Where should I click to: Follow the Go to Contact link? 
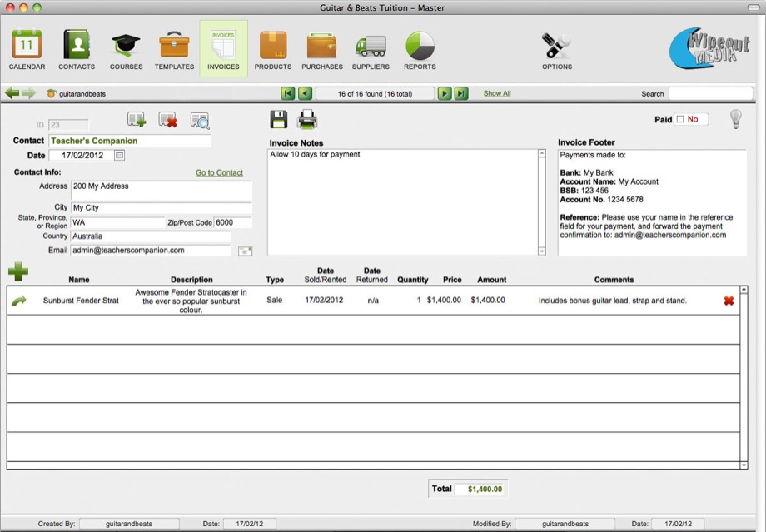pyautogui.click(x=219, y=173)
